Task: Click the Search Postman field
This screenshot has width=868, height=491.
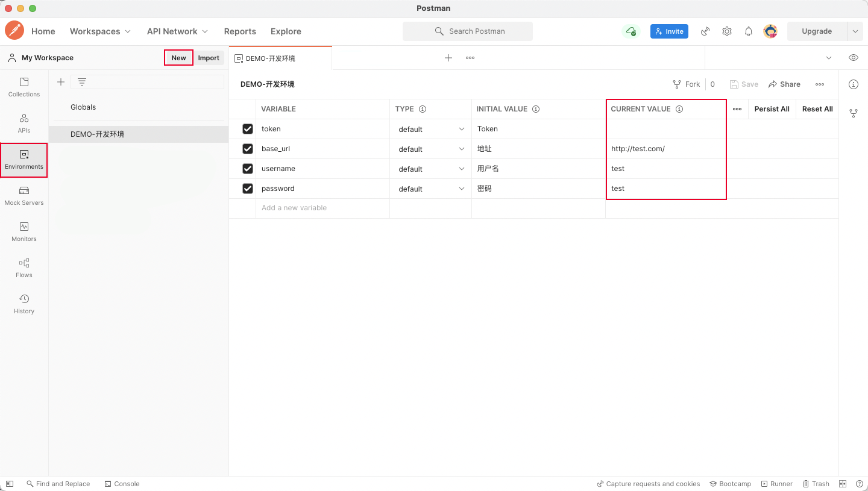Action: coord(468,31)
